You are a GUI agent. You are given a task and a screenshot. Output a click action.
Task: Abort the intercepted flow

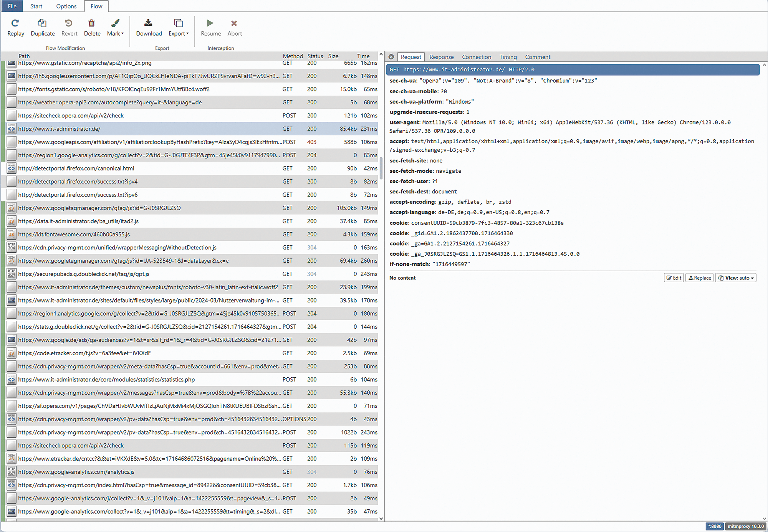pyautogui.click(x=235, y=28)
